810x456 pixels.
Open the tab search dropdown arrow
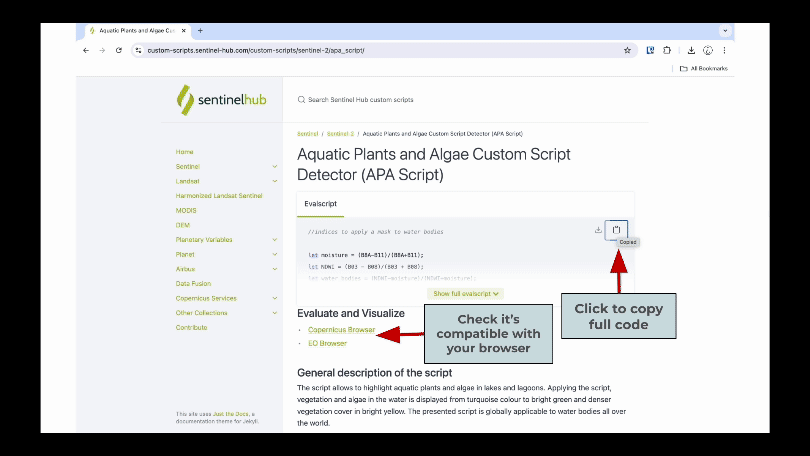(x=725, y=31)
